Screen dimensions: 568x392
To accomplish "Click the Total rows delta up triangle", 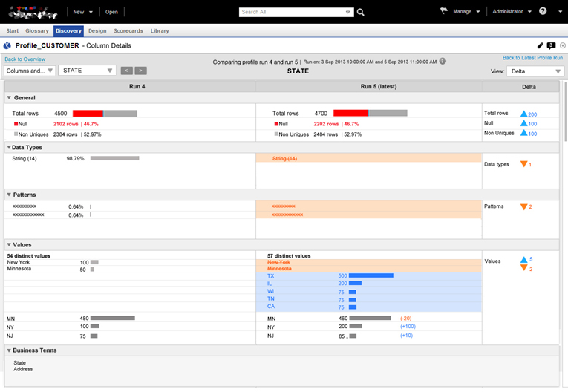I will [523, 114].
